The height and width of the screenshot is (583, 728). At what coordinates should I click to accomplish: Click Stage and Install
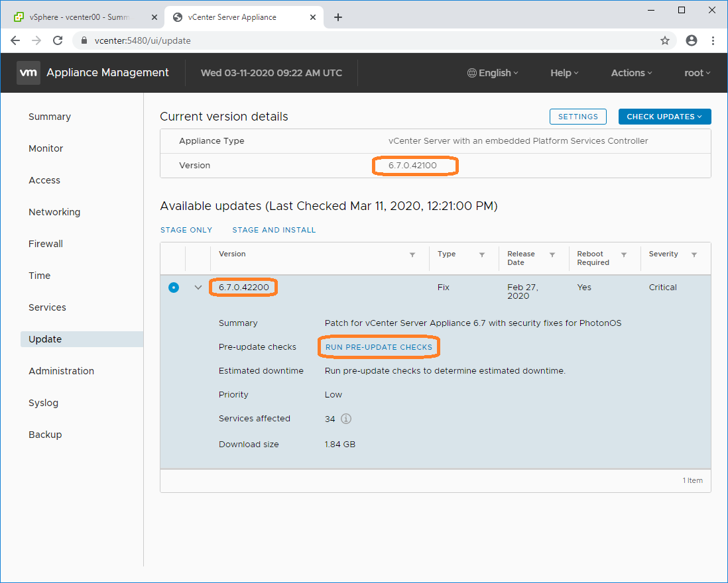pos(274,230)
